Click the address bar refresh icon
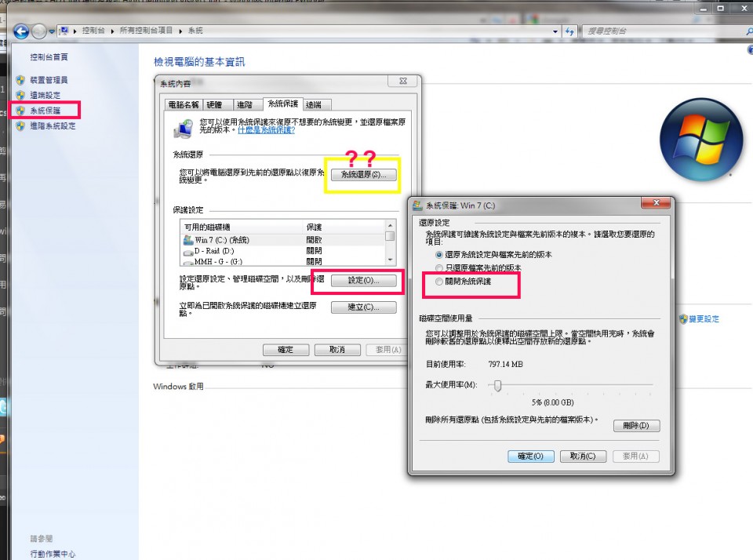The image size is (753, 560). tap(569, 31)
